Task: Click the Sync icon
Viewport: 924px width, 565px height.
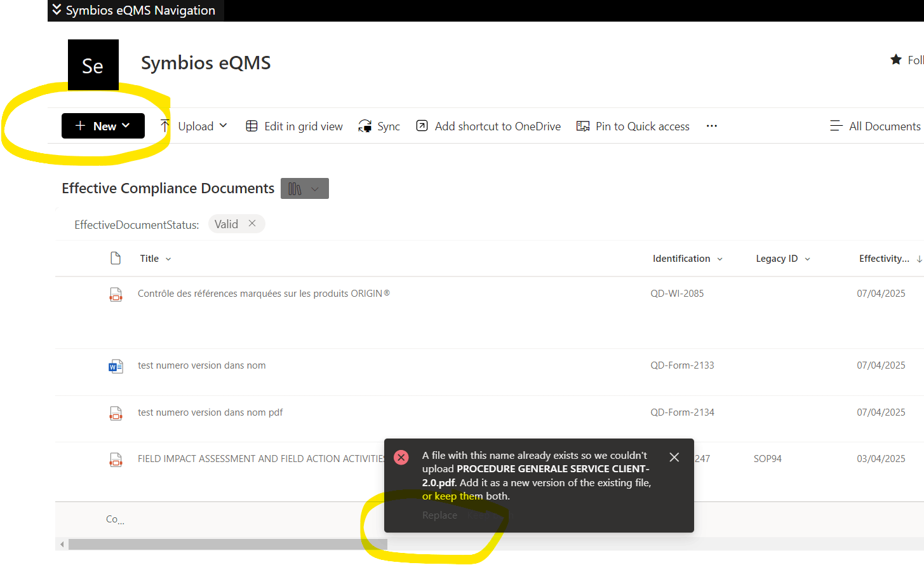Action: (365, 126)
